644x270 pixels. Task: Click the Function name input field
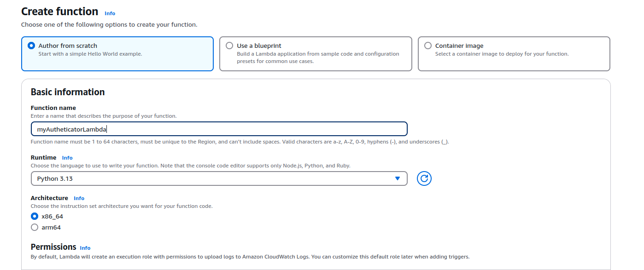coord(219,129)
